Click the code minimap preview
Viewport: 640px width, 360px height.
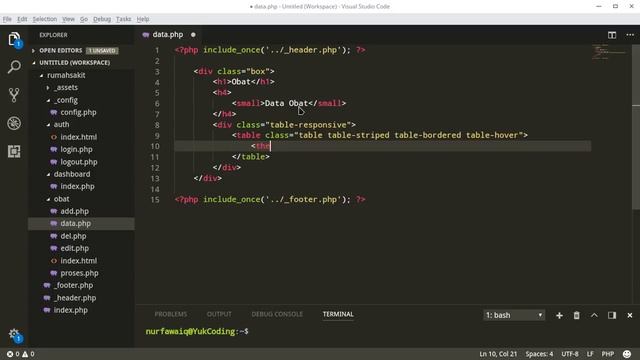tap(610, 52)
